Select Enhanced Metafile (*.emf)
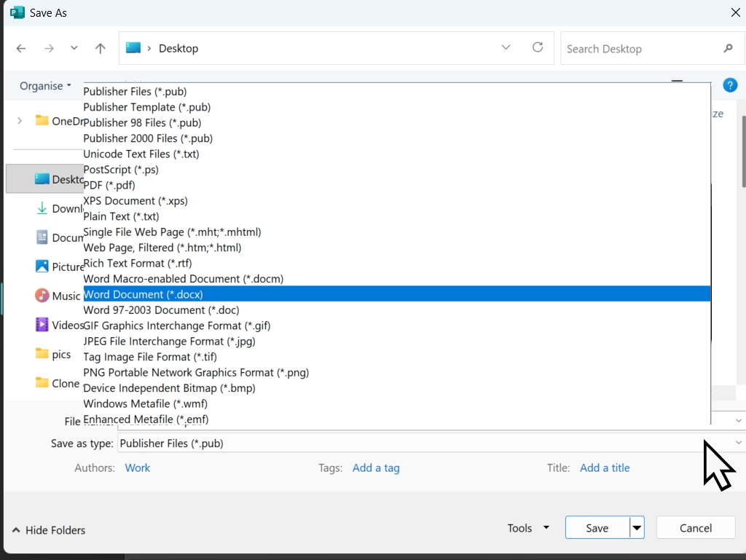This screenshot has width=746, height=560. click(x=397, y=419)
